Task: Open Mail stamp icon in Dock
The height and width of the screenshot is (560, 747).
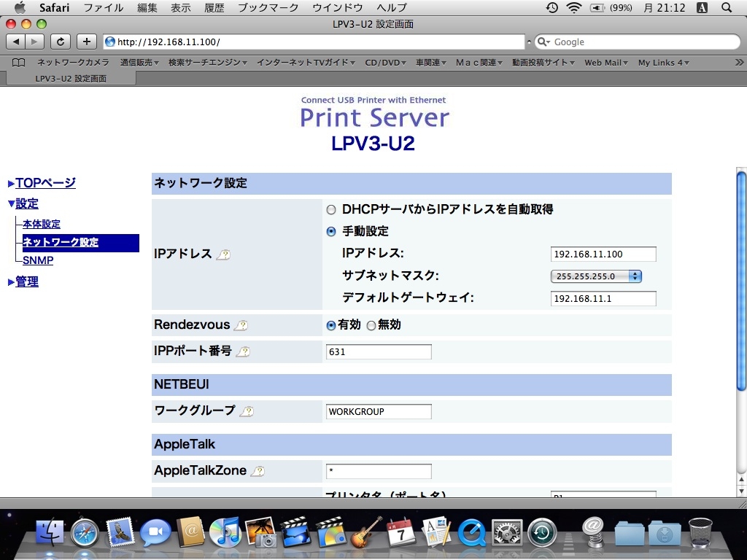Action: (120, 532)
